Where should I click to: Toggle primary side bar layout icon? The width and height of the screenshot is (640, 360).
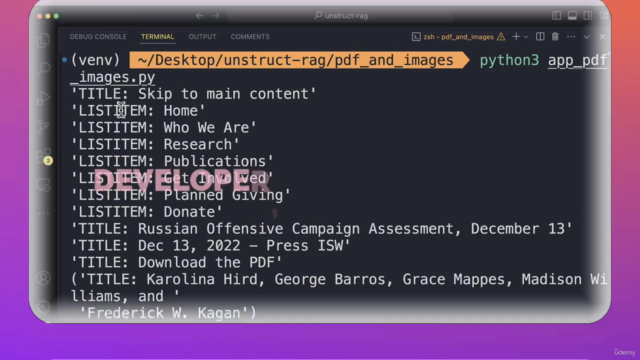tap(556, 16)
